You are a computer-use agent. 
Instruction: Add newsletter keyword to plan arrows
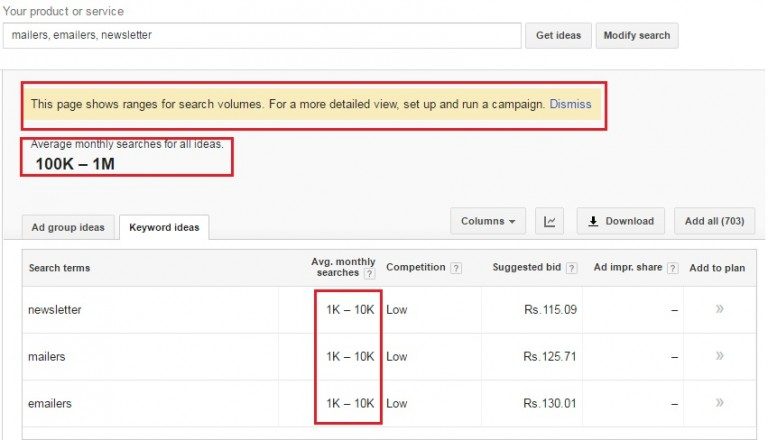click(x=720, y=309)
